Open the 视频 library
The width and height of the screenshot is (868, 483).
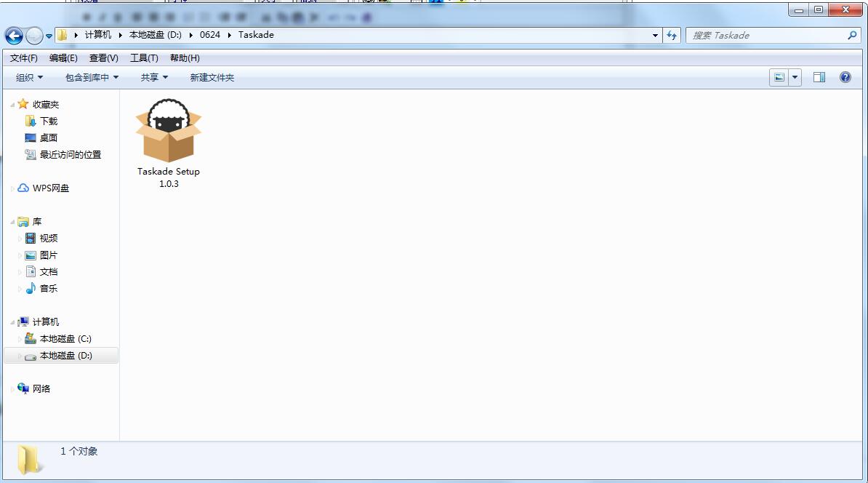click(x=49, y=238)
